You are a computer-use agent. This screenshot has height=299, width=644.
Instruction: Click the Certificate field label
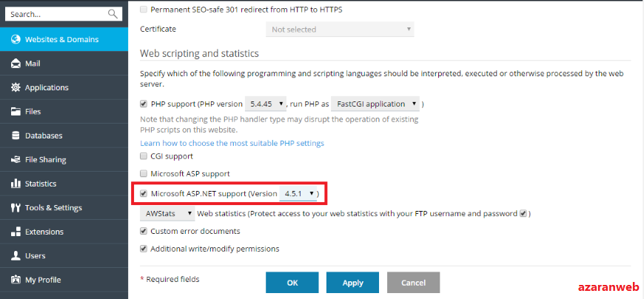[158, 29]
